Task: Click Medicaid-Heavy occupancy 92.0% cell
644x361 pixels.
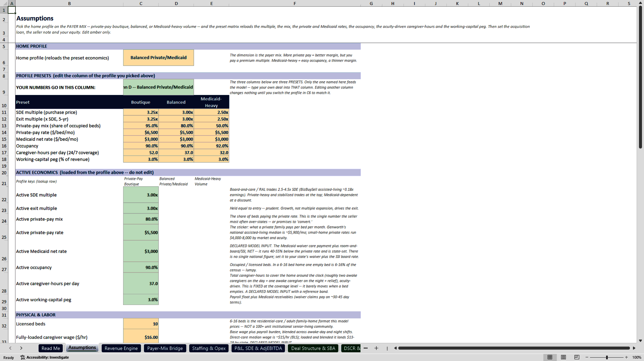Action: click(x=211, y=146)
